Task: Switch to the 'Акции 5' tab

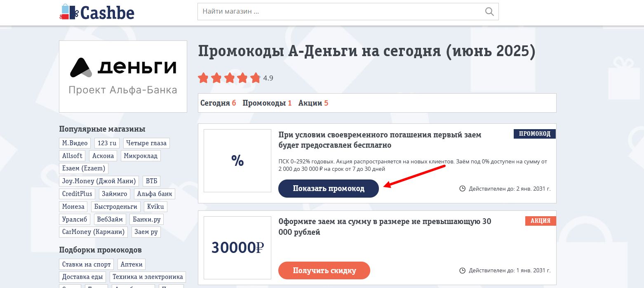Action: point(313,103)
